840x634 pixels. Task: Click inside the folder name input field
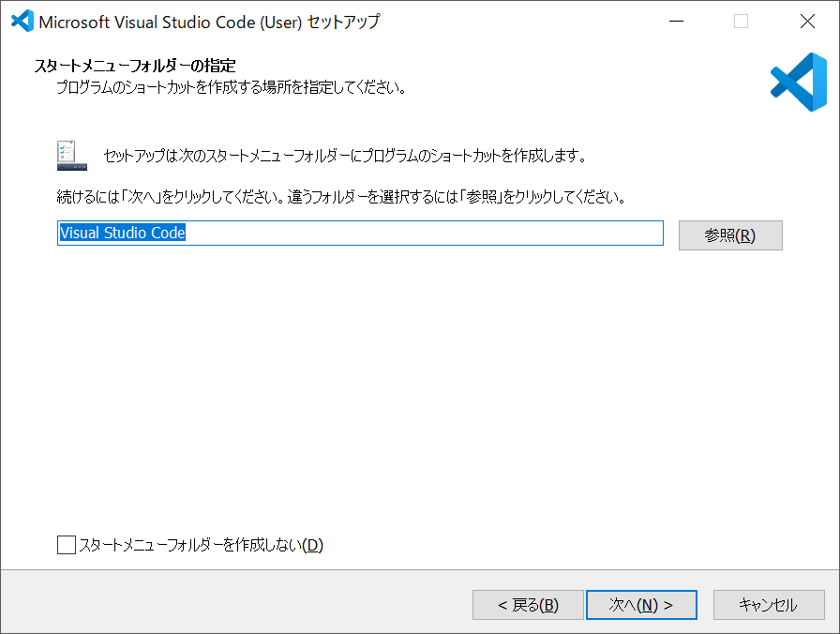click(375, 233)
